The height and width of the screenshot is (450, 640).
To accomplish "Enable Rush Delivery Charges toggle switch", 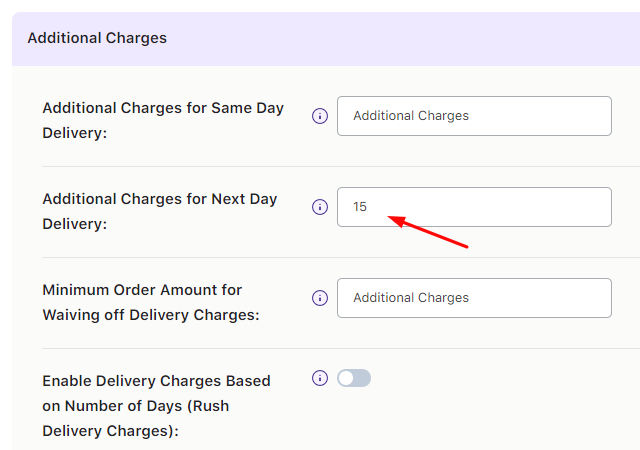I will (x=354, y=378).
